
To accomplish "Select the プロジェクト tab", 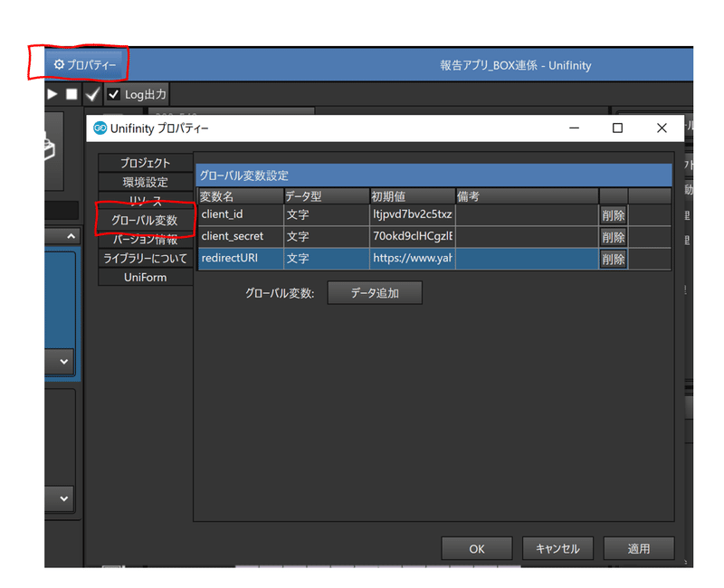I will [146, 163].
